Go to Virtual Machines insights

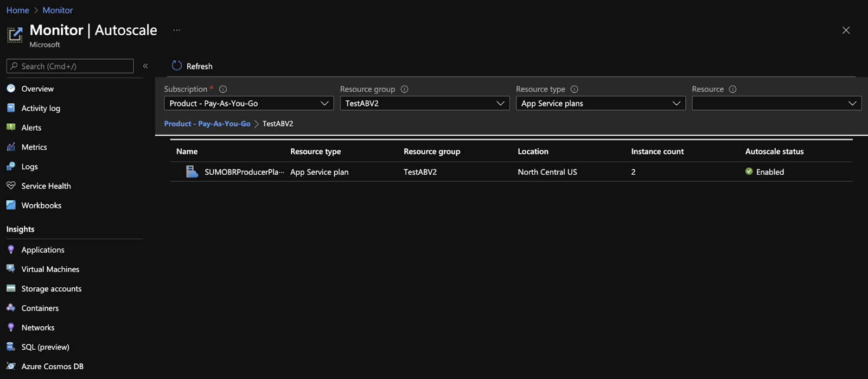50,269
